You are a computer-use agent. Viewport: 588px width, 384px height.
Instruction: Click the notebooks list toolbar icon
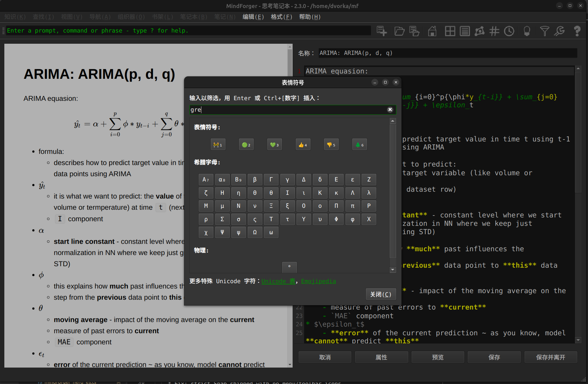click(465, 31)
